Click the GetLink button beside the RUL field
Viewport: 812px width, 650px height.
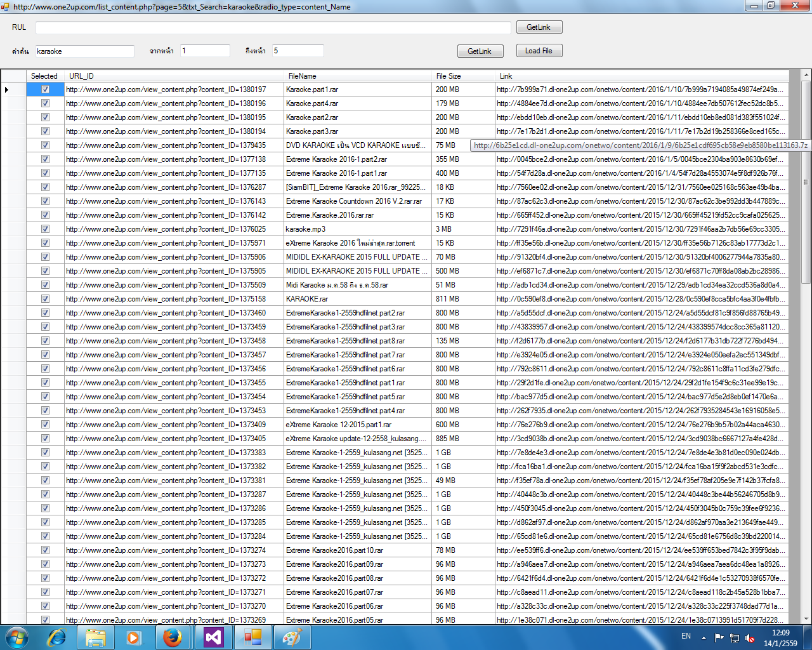[539, 27]
